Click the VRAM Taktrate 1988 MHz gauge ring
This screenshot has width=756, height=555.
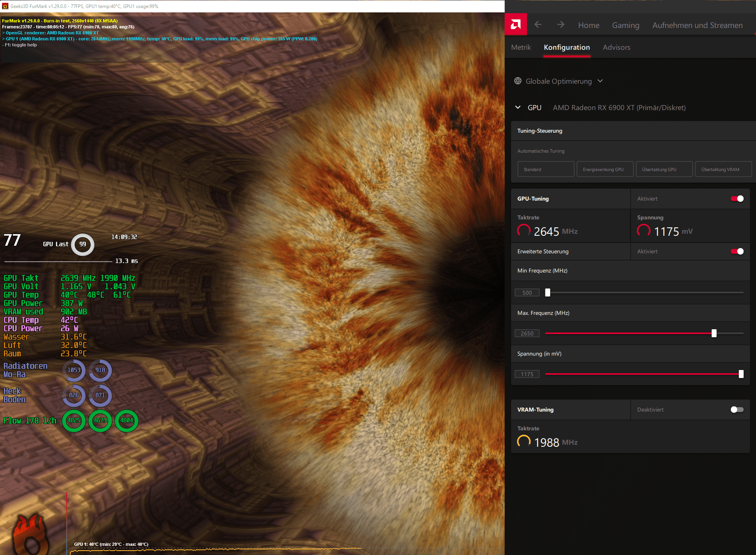coord(524,442)
